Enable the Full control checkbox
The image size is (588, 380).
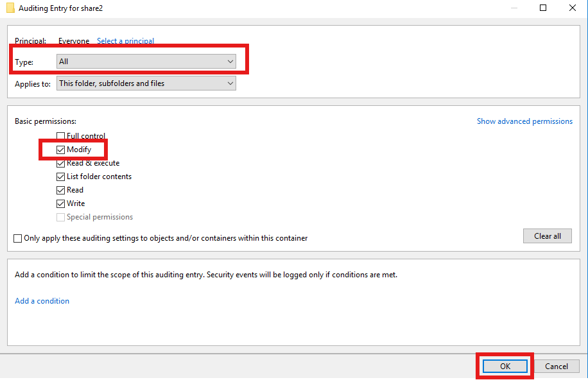pyautogui.click(x=61, y=136)
